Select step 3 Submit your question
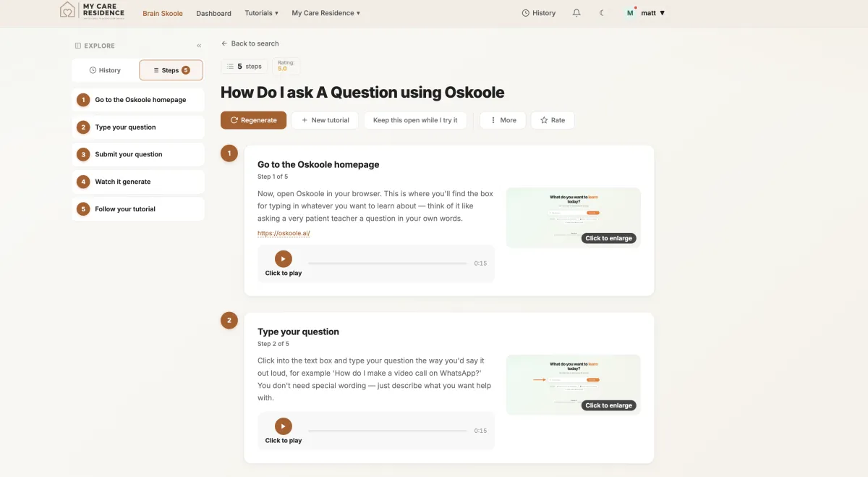Screen dimensions: 868x477 tap(138, 154)
